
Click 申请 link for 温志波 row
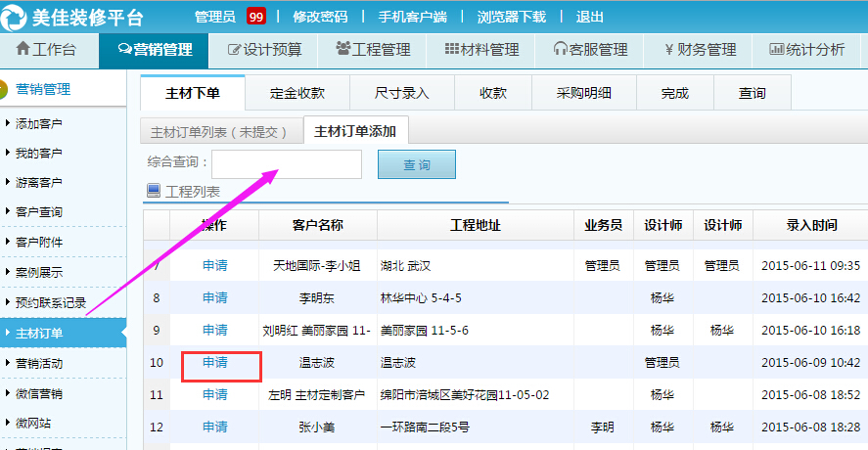(x=215, y=363)
